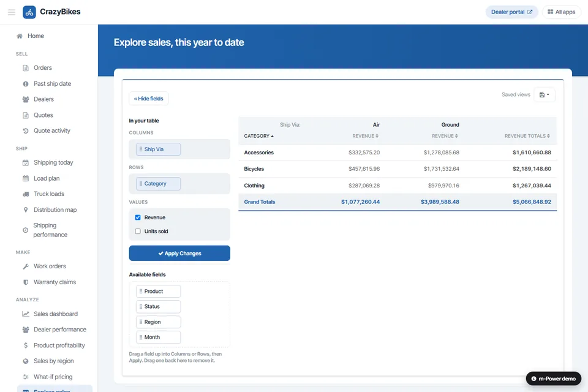Click the Dealer performance people icon

point(26,330)
